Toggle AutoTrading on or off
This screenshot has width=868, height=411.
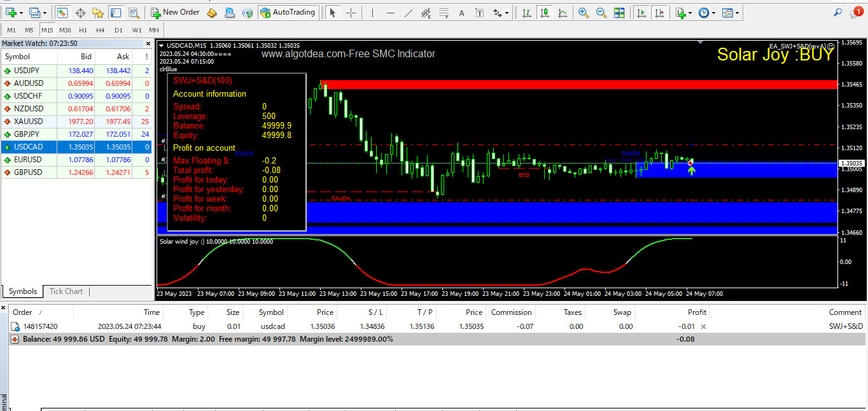pos(288,12)
